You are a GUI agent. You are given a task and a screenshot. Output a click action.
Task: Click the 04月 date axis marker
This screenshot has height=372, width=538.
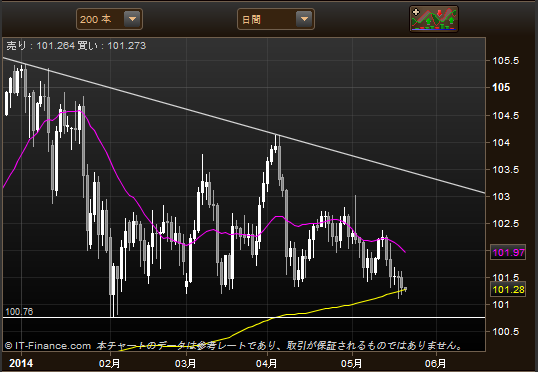[x=267, y=363]
